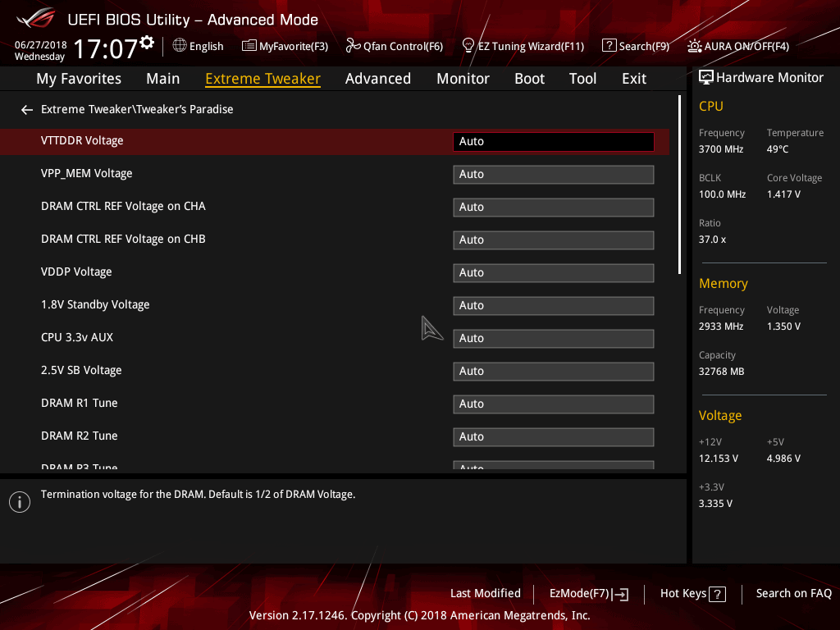840x630 pixels.
Task: Click +12V reading 12.153 V
Action: point(719,459)
